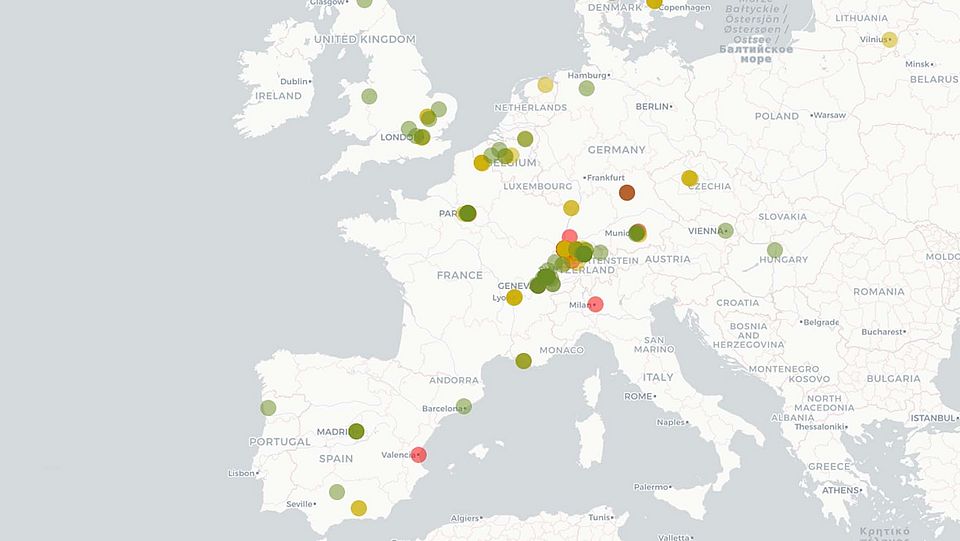Click the brown marker near Frankfurt

(627, 192)
